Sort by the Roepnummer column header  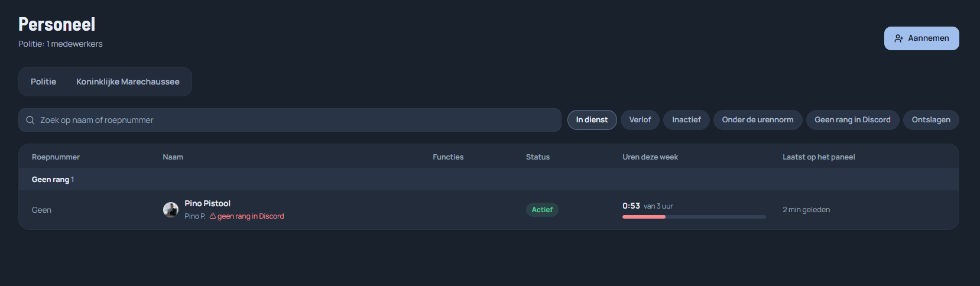[56, 157]
